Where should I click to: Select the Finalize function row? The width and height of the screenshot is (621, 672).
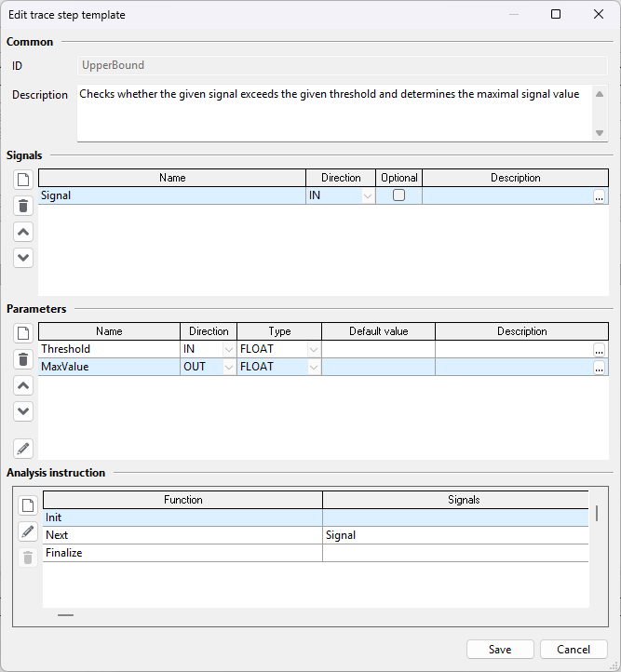(316, 553)
